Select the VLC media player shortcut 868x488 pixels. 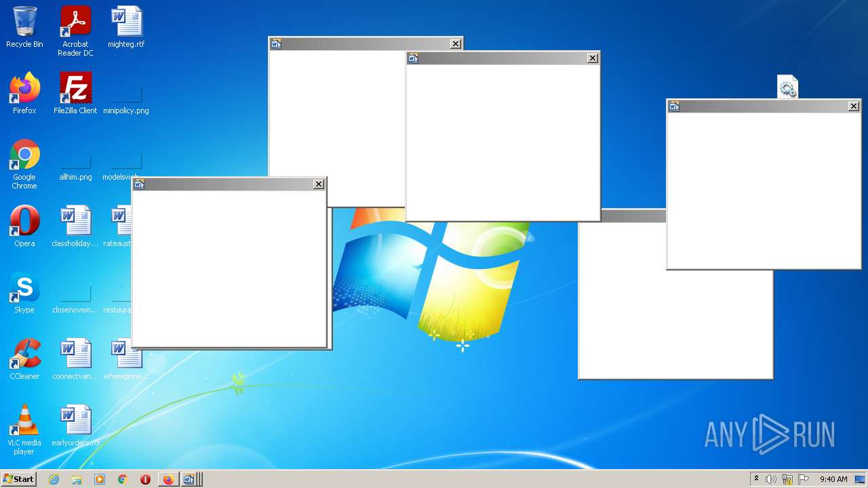[24, 430]
